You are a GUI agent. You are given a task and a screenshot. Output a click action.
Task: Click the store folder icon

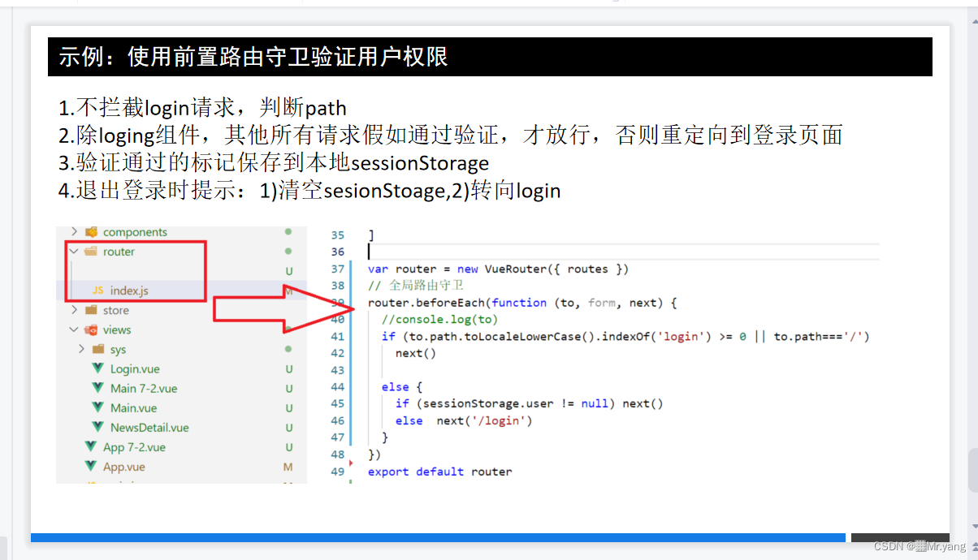91,310
